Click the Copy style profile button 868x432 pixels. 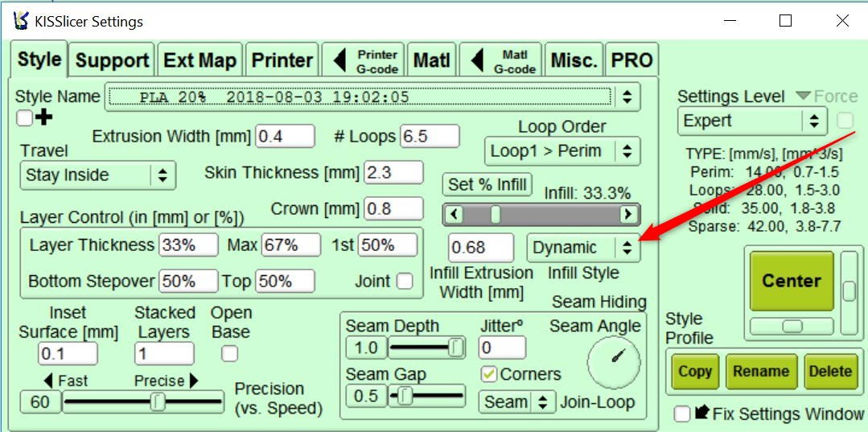click(695, 371)
